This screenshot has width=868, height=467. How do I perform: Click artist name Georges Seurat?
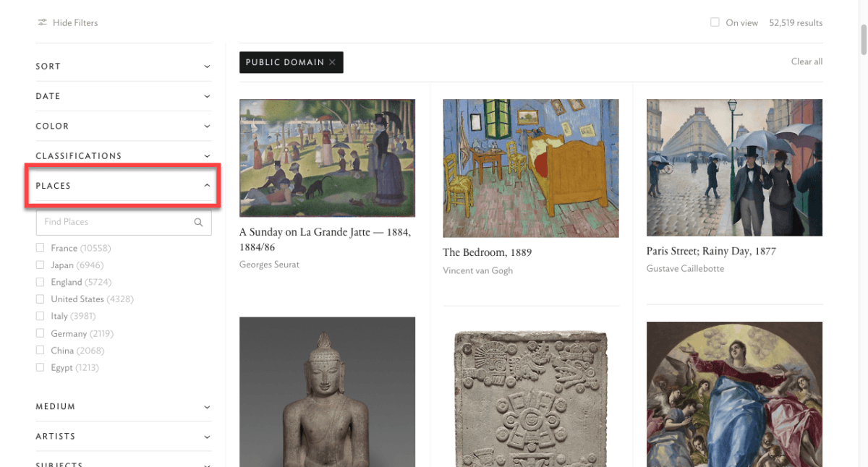coord(269,265)
